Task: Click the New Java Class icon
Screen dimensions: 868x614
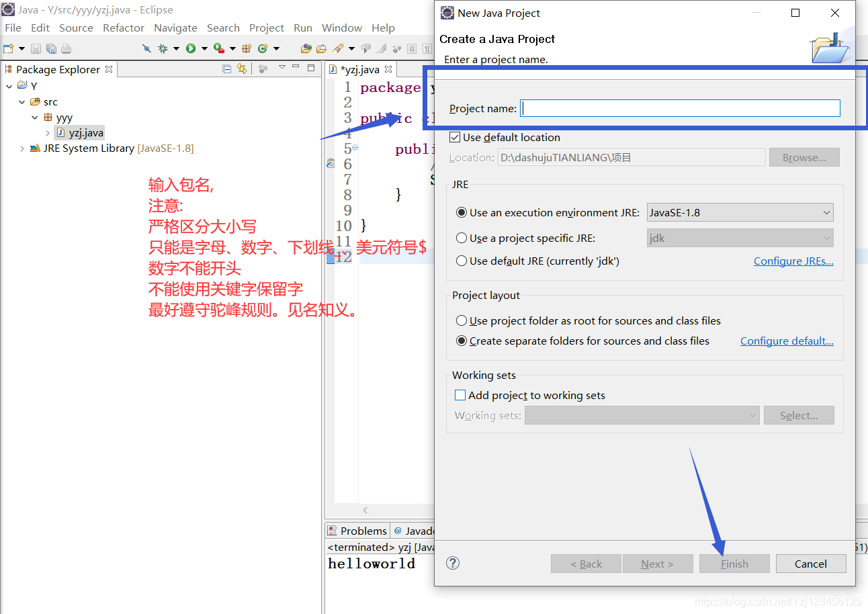Action: (263, 48)
